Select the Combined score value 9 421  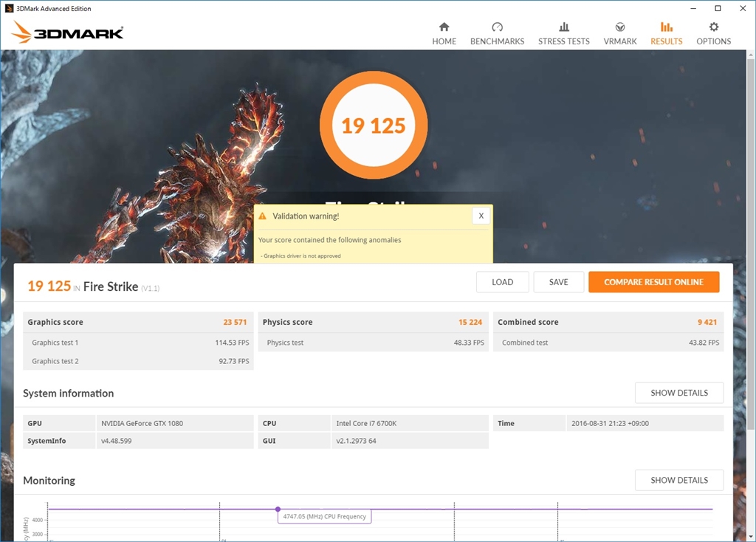pyautogui.click(x=707, y=322)
